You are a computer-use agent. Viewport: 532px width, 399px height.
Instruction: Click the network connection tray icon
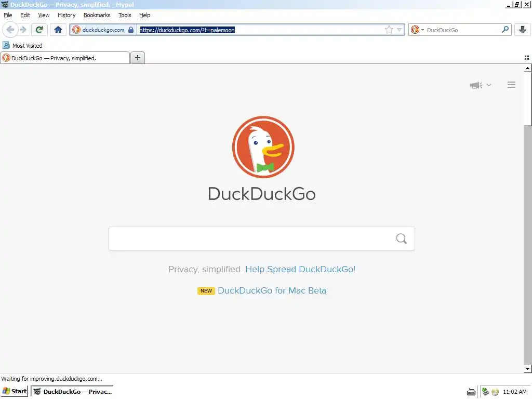(486, 392)
